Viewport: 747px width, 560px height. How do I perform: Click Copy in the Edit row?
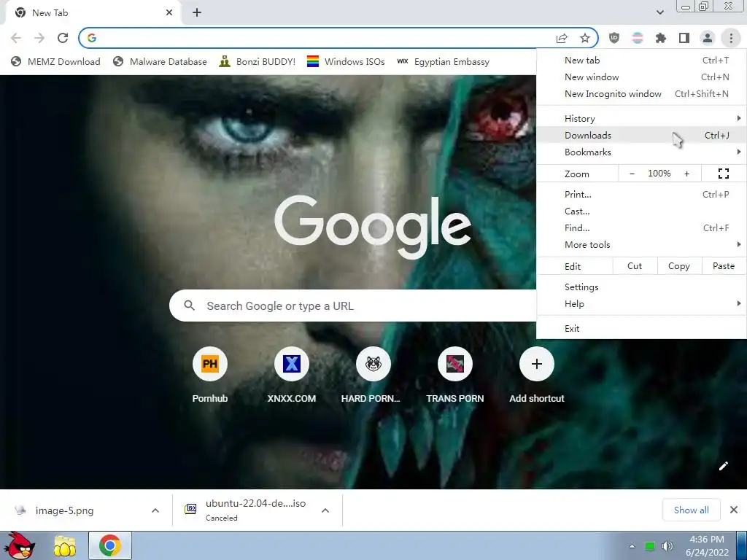679,266
